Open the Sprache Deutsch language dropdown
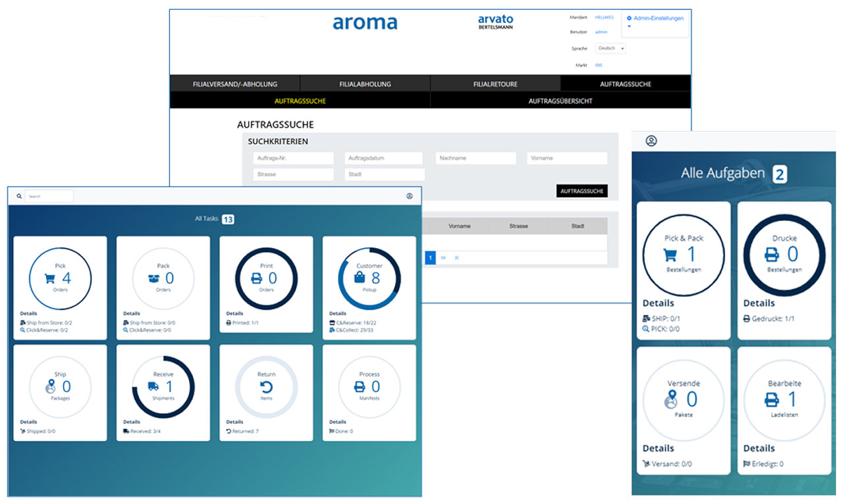 coord(611,48)
